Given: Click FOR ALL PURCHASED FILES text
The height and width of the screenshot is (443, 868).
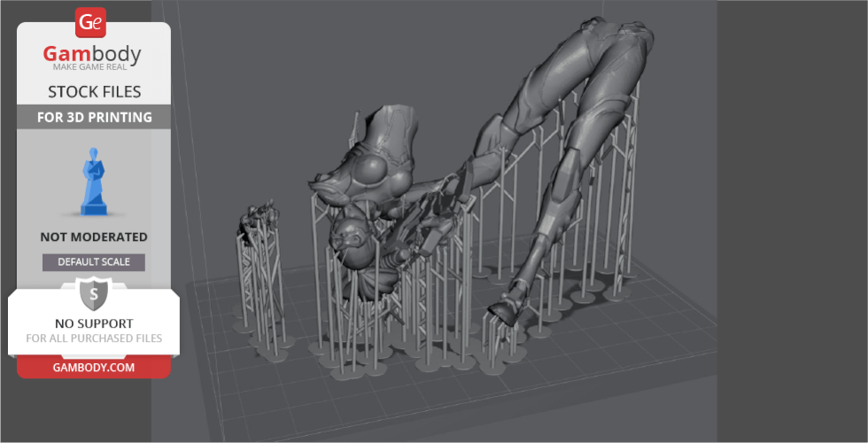Looking at the screenshot, I should [93, 338].
